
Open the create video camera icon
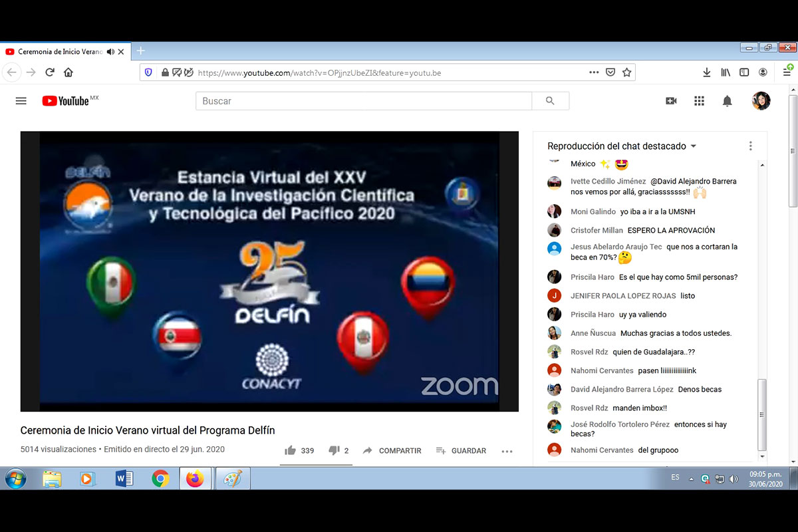pyautogui.click(x=671, y=101)
